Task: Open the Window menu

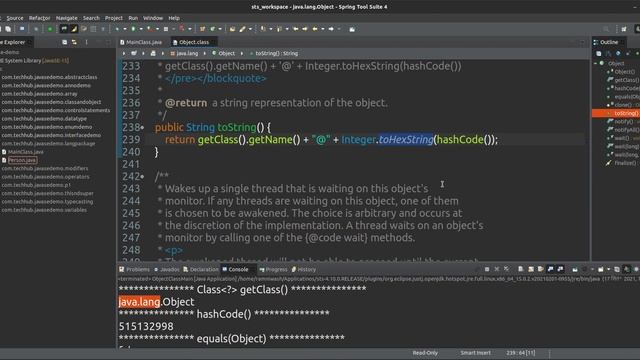Action: 153,18
